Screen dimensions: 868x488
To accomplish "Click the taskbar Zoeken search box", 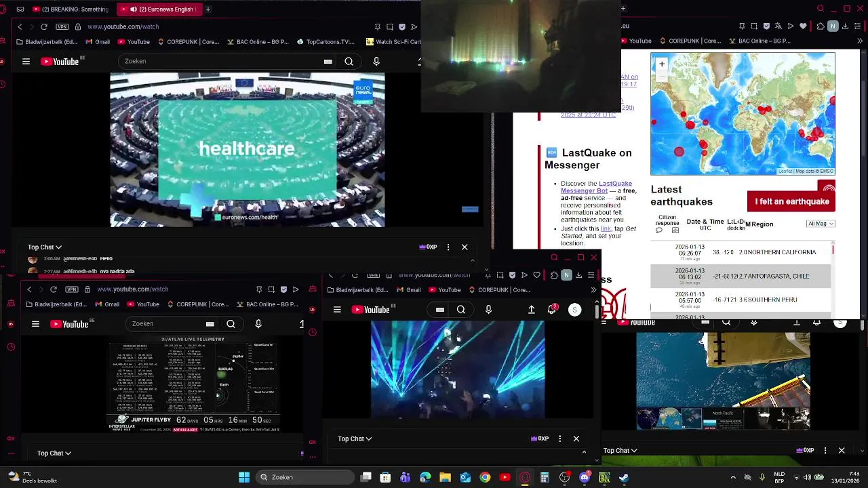I will click(x=305, y=477).
